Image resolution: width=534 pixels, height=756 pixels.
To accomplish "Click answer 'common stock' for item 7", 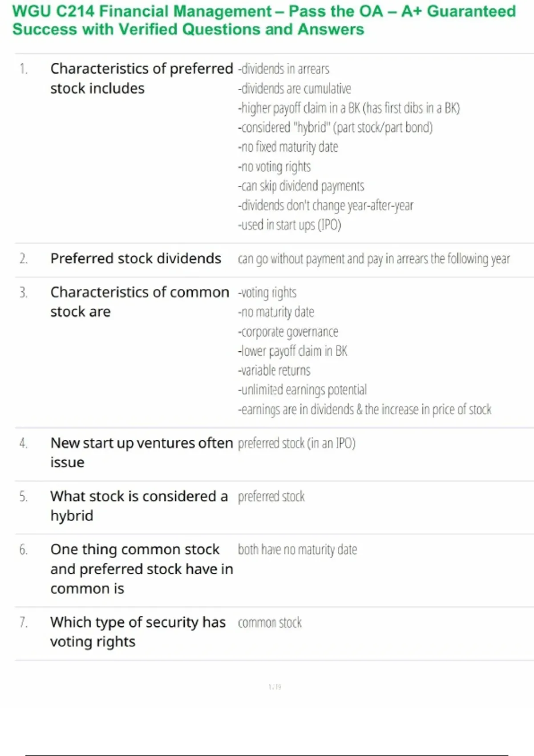I will [x=270, y=623].
